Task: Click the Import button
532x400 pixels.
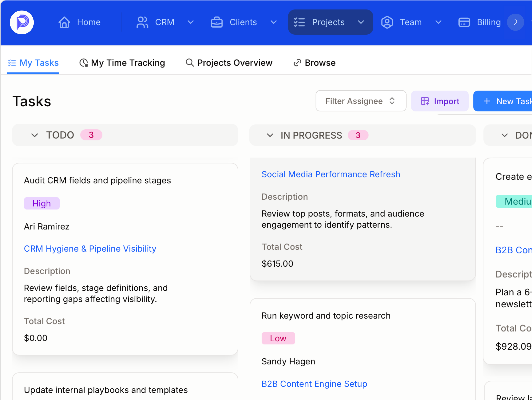Action: tap(440, 101)
